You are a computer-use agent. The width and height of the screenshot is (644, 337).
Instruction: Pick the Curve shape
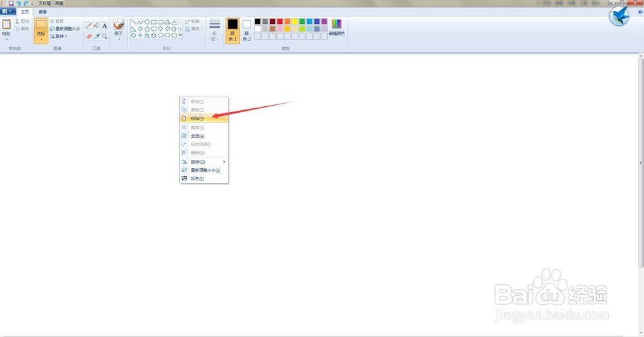pos(140,22)
